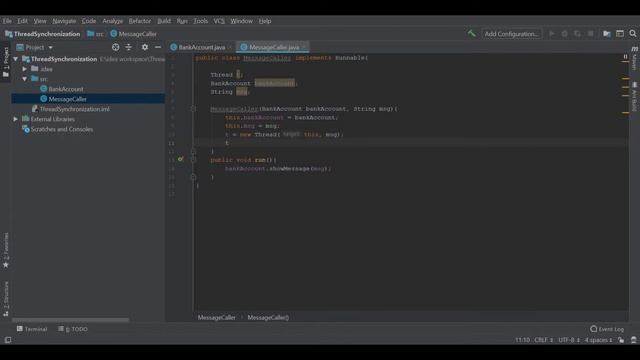Open the Structure tool window stripe
This screenshot has width=640, height=360.
point(6,298)
